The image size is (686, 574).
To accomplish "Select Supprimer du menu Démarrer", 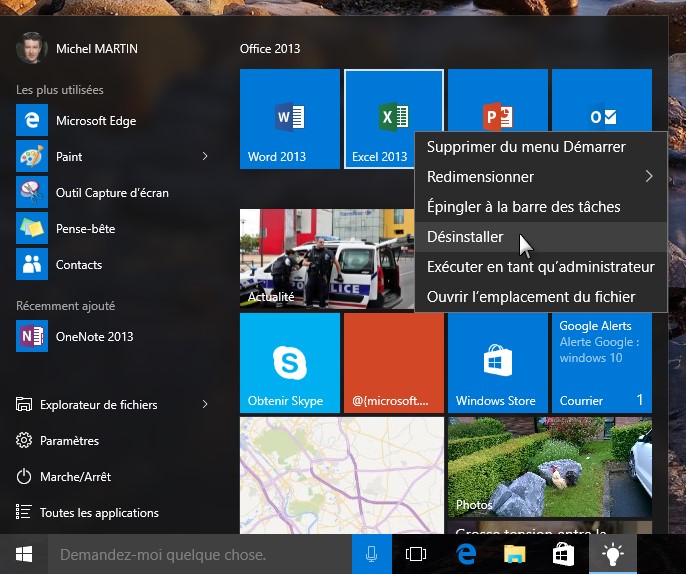I will [x=526, y=147].
